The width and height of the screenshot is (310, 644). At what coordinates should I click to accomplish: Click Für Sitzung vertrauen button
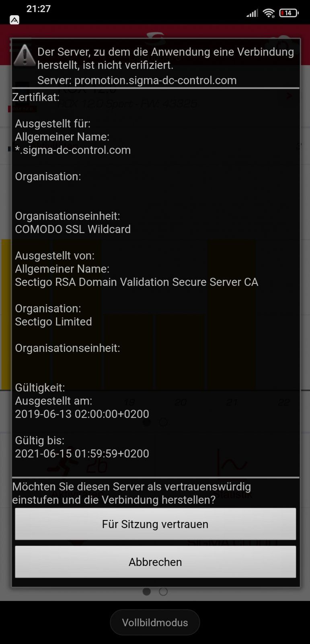point(155,524)
